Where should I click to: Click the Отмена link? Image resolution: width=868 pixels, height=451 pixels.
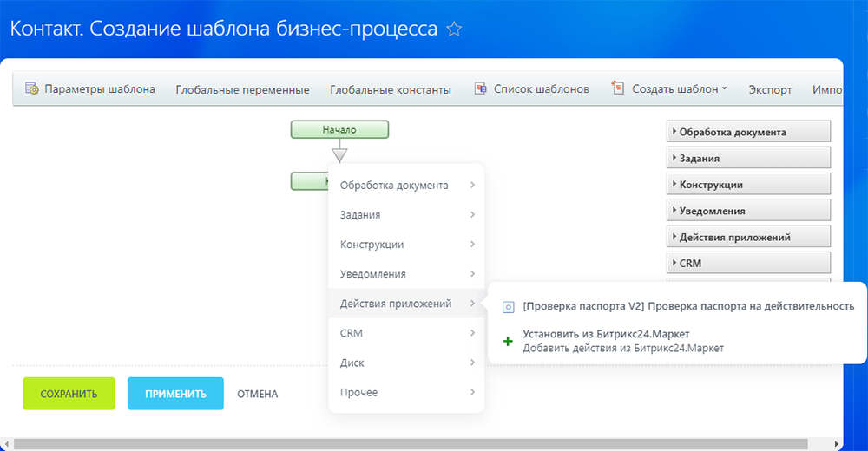[258, 394]
